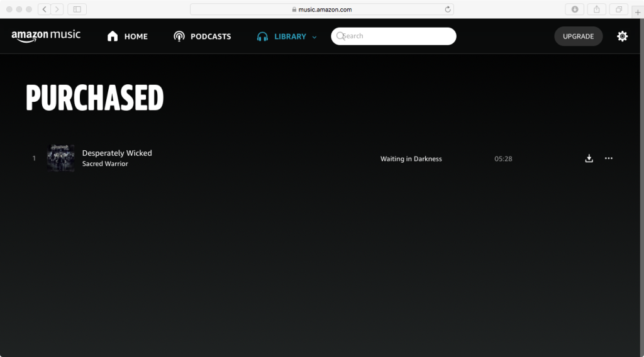Click the Amazon Music logo

click(x=46, y=36)
